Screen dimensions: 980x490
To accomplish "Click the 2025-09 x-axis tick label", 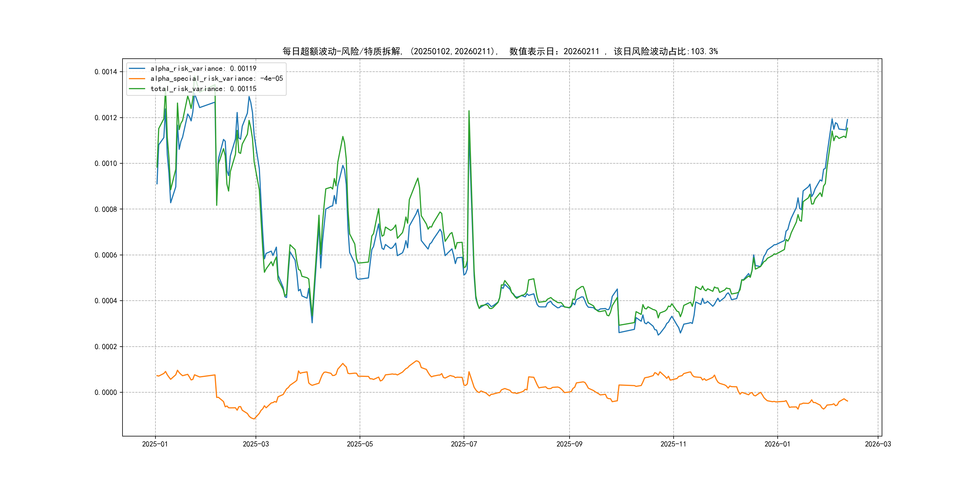I will coord(569,444).
